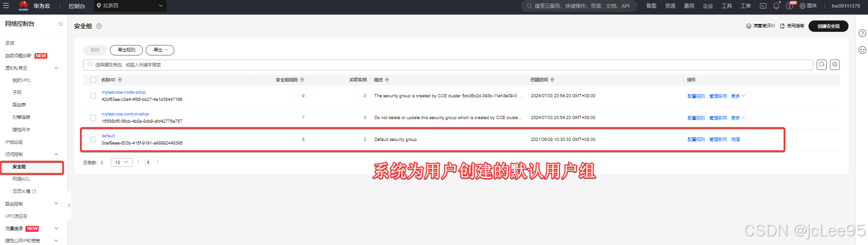
Task: Expand the 路由控制 sidebar section
Action: point(56,204)
